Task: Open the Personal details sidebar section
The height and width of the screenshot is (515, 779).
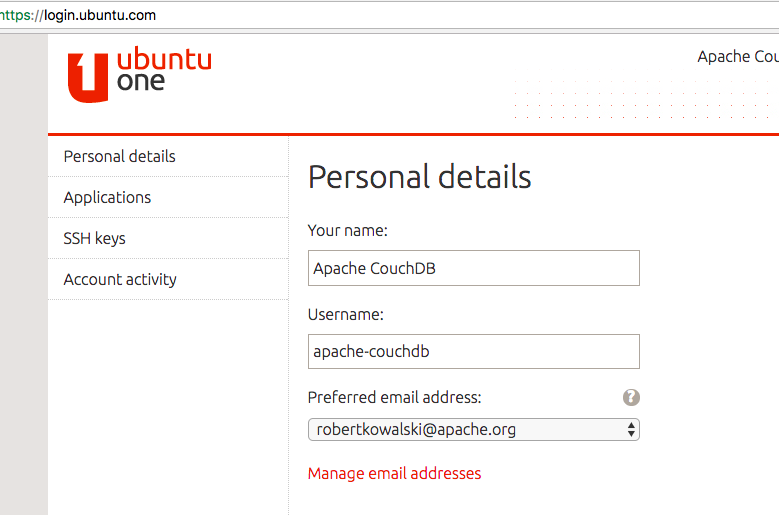Action: pyautogui.click(x=119, y=157)
